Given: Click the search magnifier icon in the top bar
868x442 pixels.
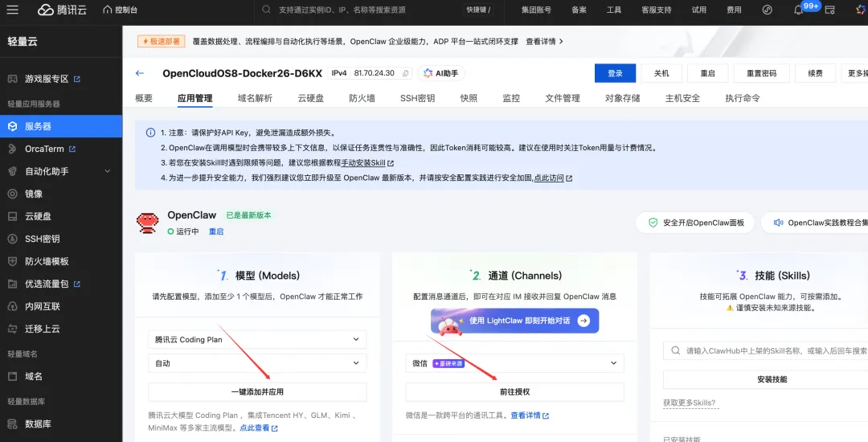Looking at the screenshot, I should coord(266,10).
